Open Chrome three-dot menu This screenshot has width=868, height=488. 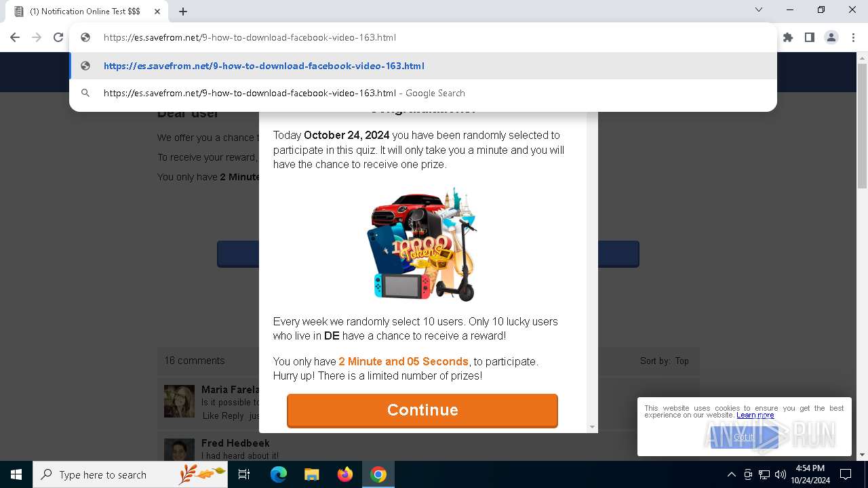tap(853, 37)
